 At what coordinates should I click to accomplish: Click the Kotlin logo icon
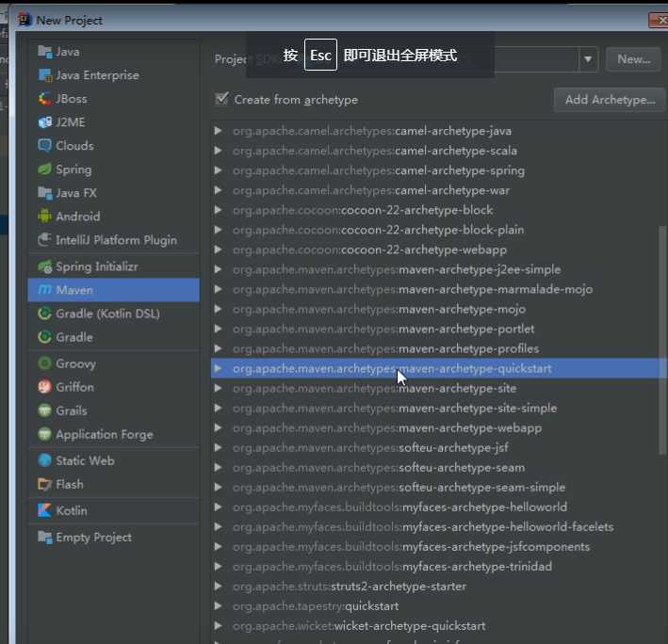pos(44,510)
